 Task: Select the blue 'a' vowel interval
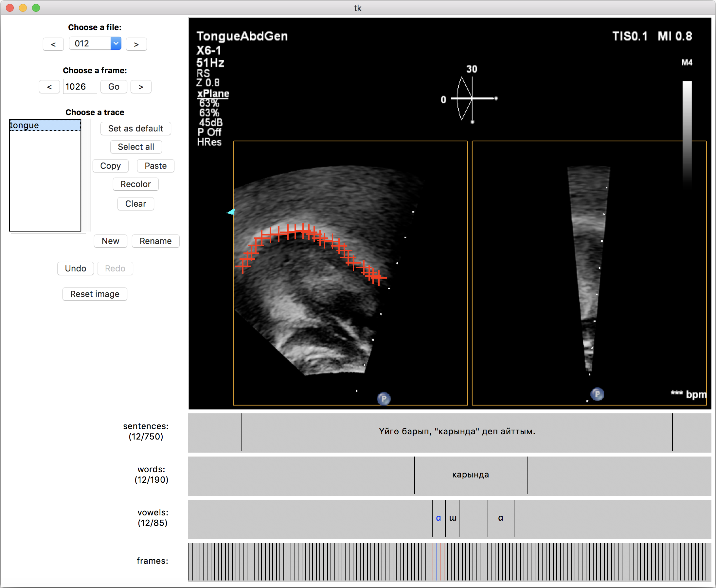coord(439,518)
